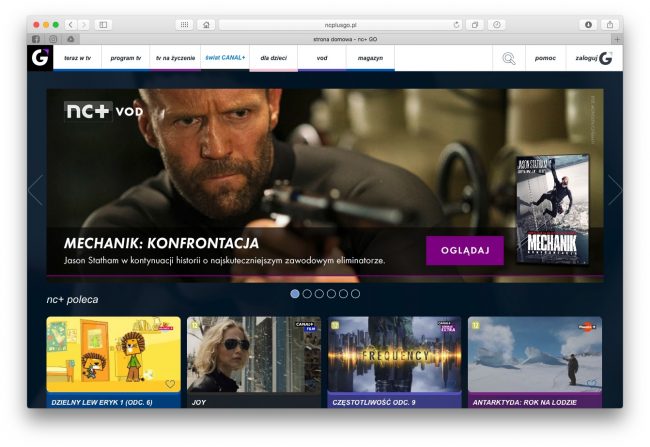Select the third carousel dot
Image resolution: width=650 pixels, height=447 pixels.
click(x=319, y=294)
